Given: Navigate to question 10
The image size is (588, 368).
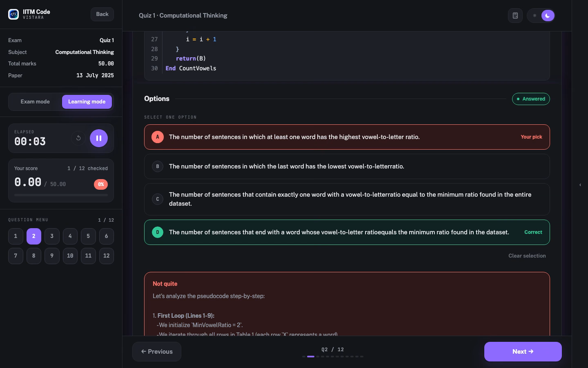Looking at the screenshot, I should coord(70,256).
